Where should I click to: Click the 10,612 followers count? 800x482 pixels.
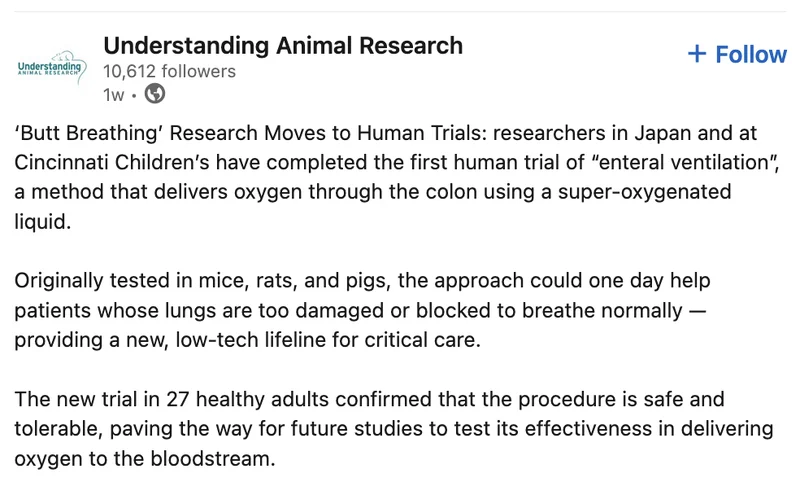tap(169, 71)
